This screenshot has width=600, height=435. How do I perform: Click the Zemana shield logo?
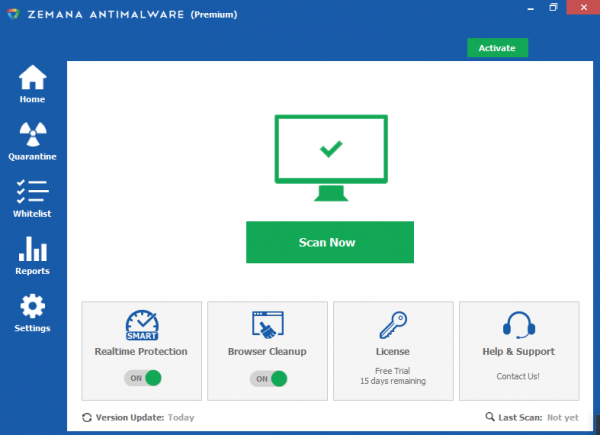point(13,15)
